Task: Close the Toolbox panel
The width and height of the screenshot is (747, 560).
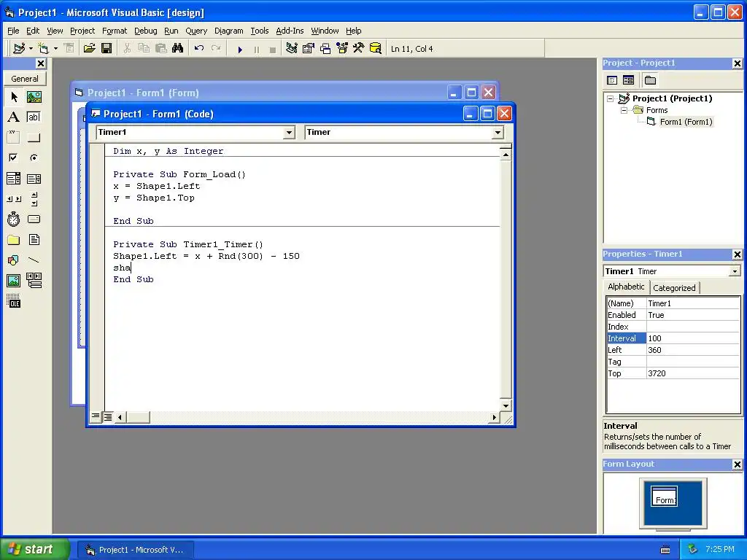Action: (x=41, y=63)
